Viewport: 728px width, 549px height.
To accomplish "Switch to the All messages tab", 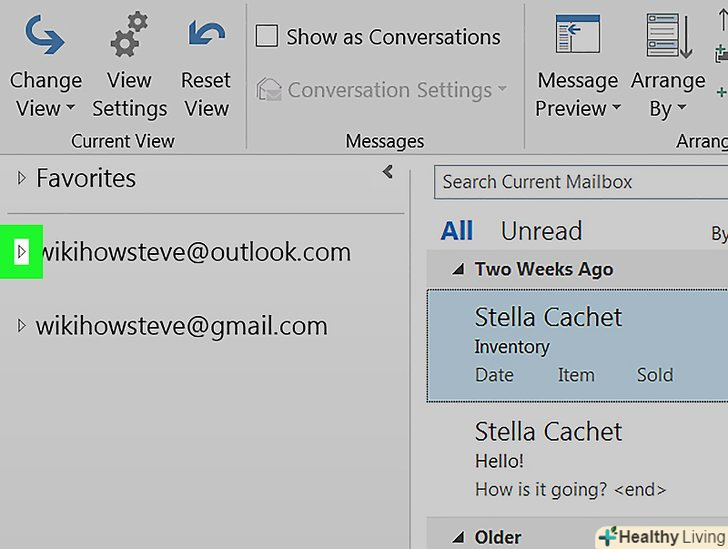I will [457, 232].
